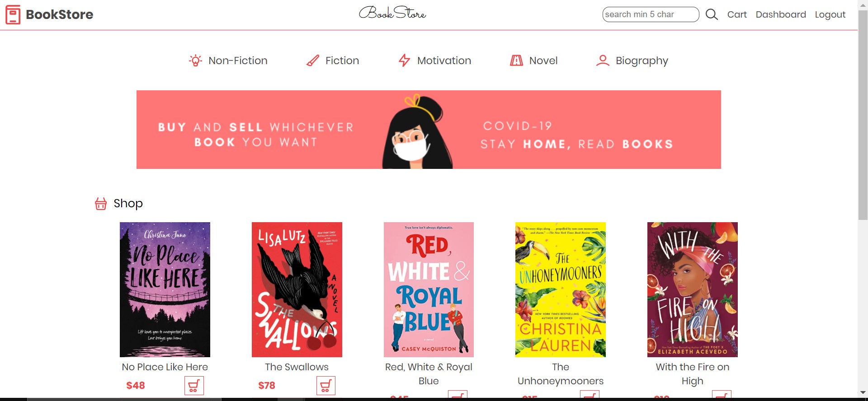The image size is (868, 401).
Task: Add No Place Like Here to cart
Action: pyautogui.click(x=194, y=386)
